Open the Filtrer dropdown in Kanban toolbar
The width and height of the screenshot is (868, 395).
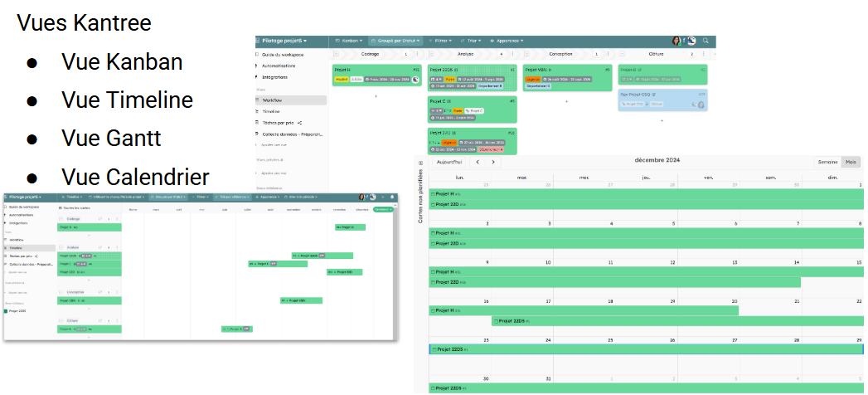[440, 41]
